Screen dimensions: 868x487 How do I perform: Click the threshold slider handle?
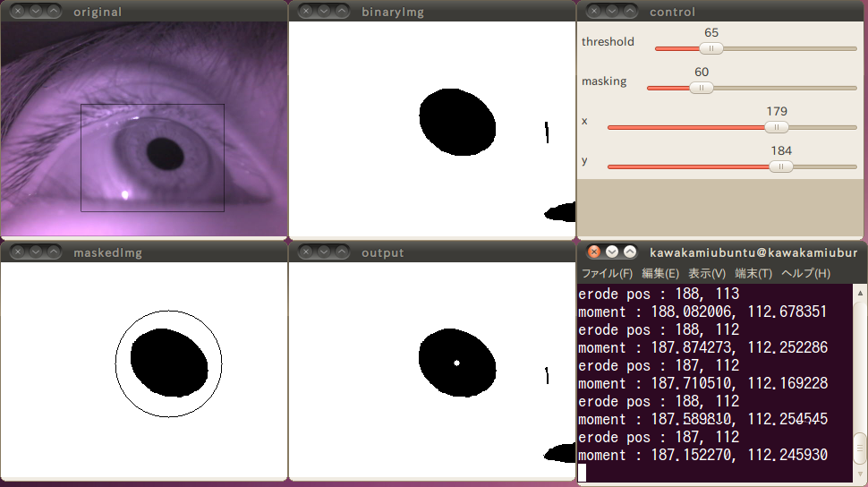pos(711,48)
